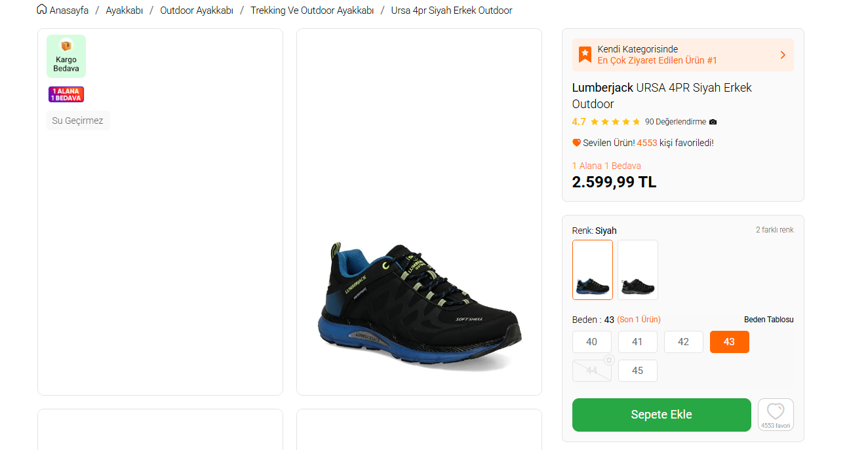This screenshot has height=450, width=868.
Task: Click the home icon next to Anasayfa
Action: point(42,10)
